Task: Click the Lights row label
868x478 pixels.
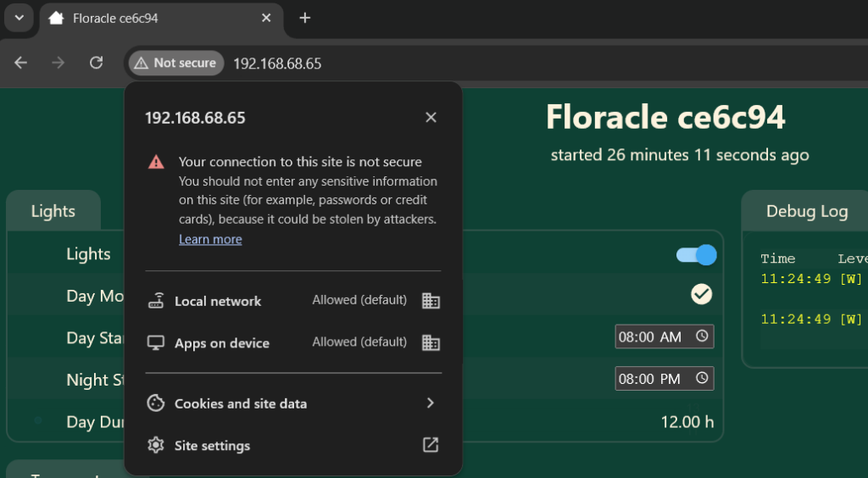Action: (88, 254)
